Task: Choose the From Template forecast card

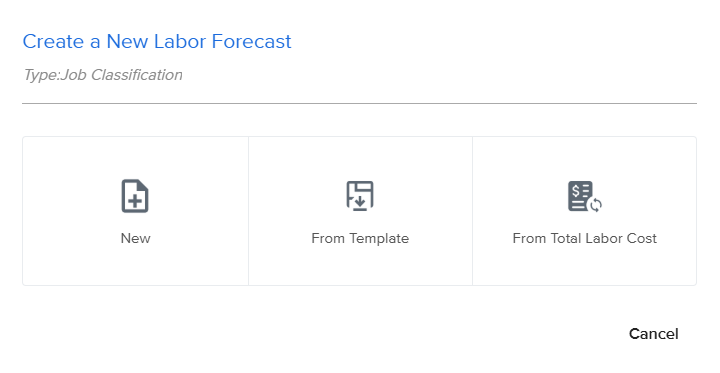Action: 360,211
